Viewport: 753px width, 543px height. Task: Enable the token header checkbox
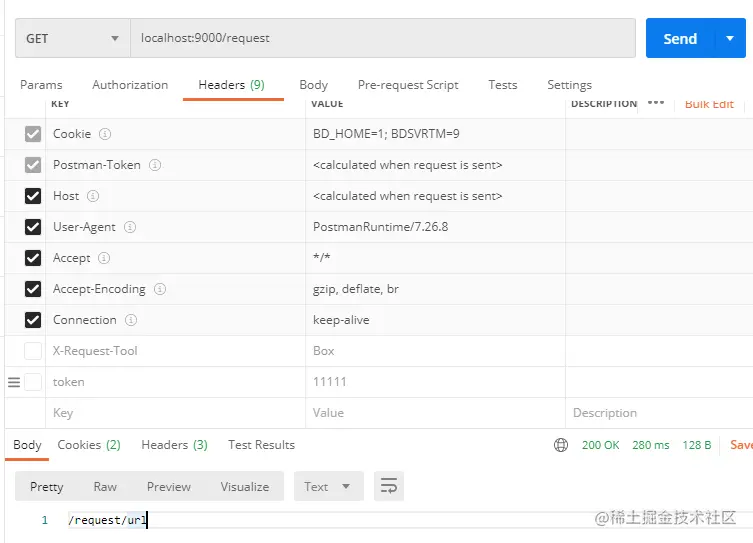[33, 382]
